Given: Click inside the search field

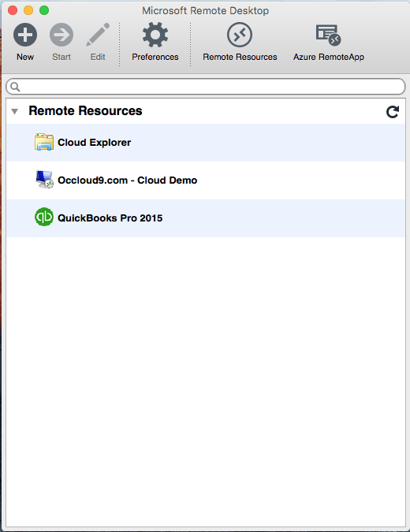Looking at the screenshot, I should pyautogui.click(x=206, y=87).
